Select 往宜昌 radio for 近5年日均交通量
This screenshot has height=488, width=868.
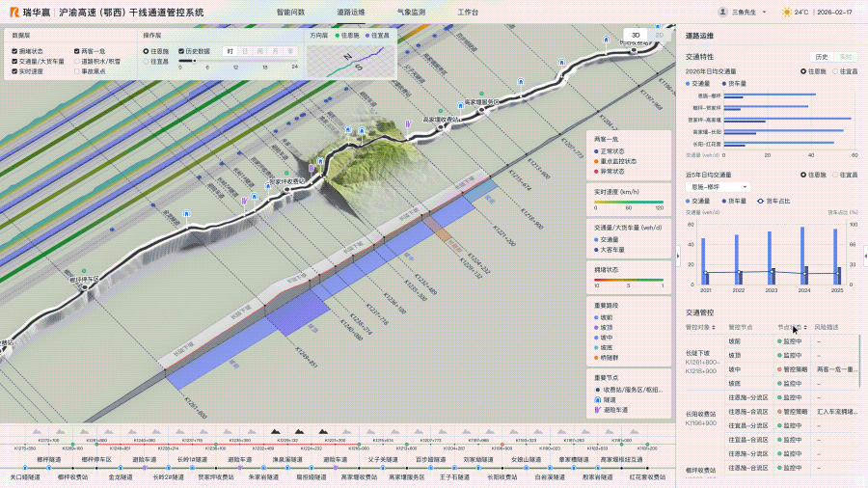coord(835,175)
